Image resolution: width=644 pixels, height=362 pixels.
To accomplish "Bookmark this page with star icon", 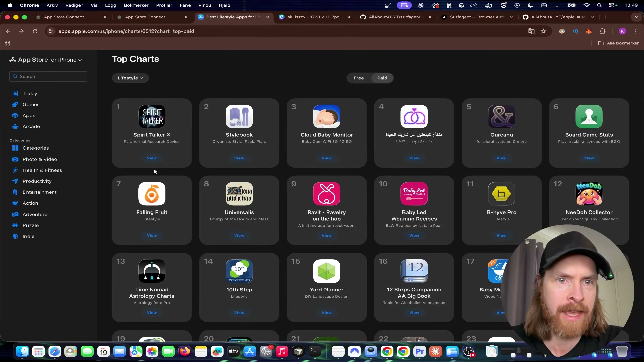I will tap(543, 31).
